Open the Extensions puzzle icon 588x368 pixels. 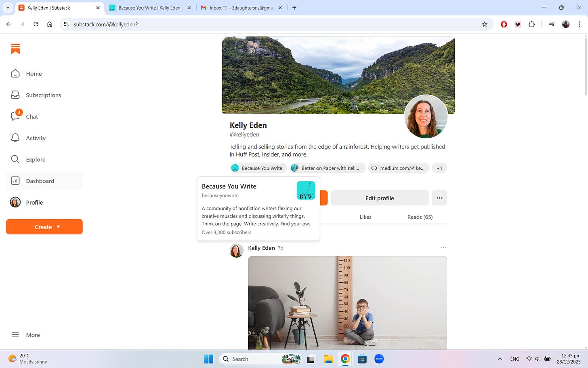531,24
